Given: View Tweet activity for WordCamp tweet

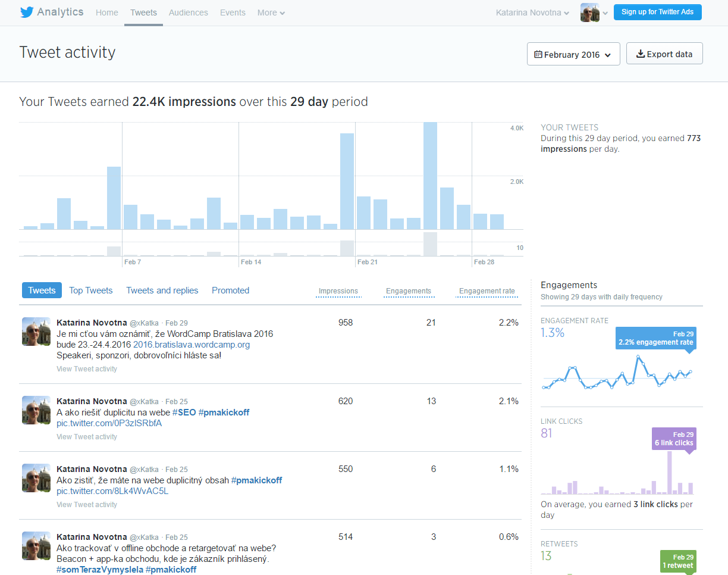Looking at the screenshot, I should (x=87, y=369).
